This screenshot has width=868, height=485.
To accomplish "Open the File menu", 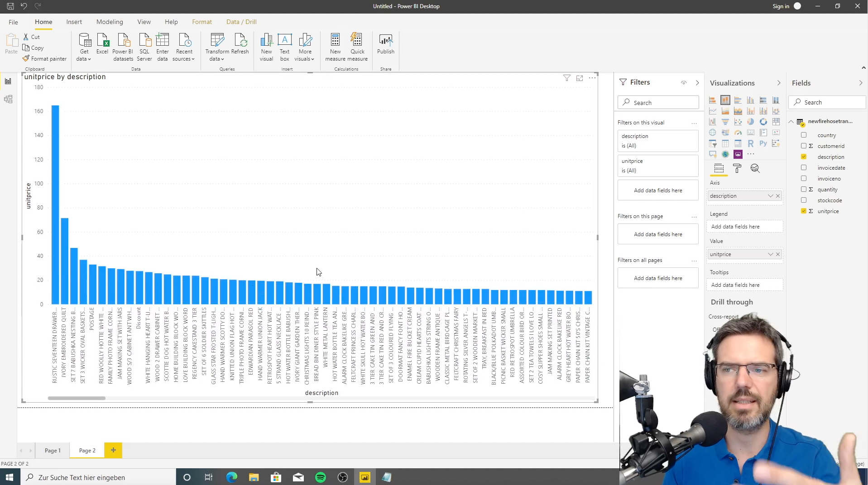I will click(x=13, y=22).
